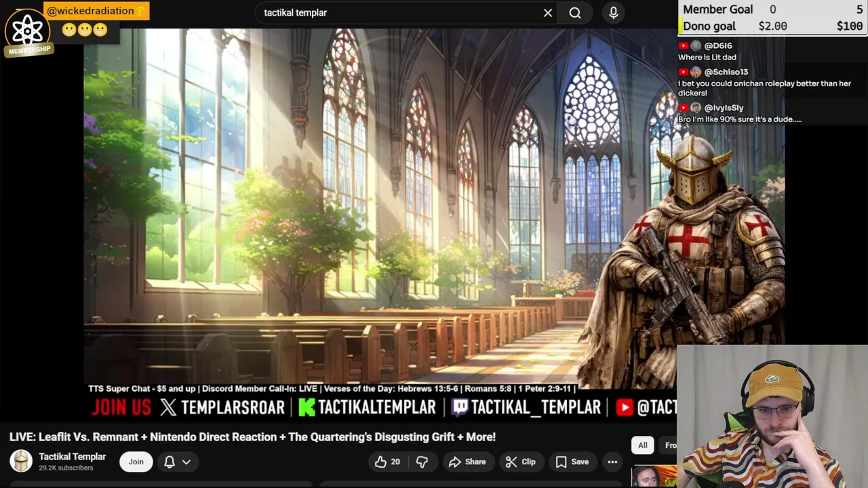Screen dimensions: 868x488
Task: Open Tactikal Templar channel avatar
Action: point(21,462)
